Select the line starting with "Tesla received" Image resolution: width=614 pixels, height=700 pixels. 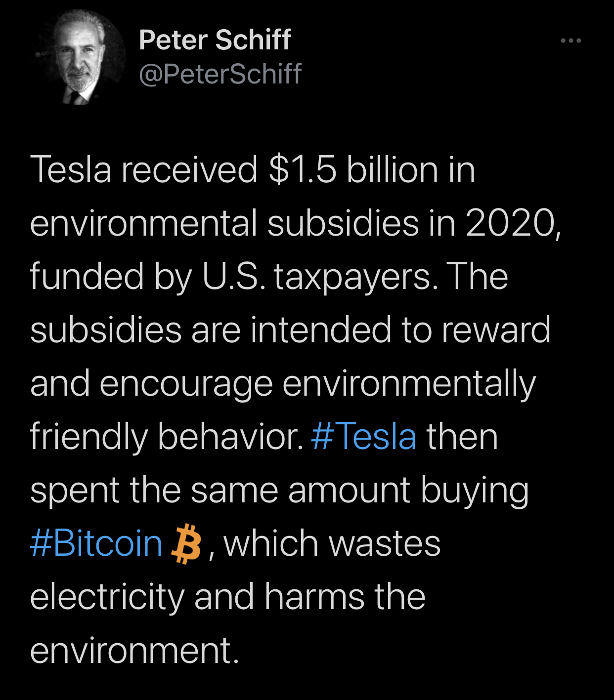pos(253,169)
